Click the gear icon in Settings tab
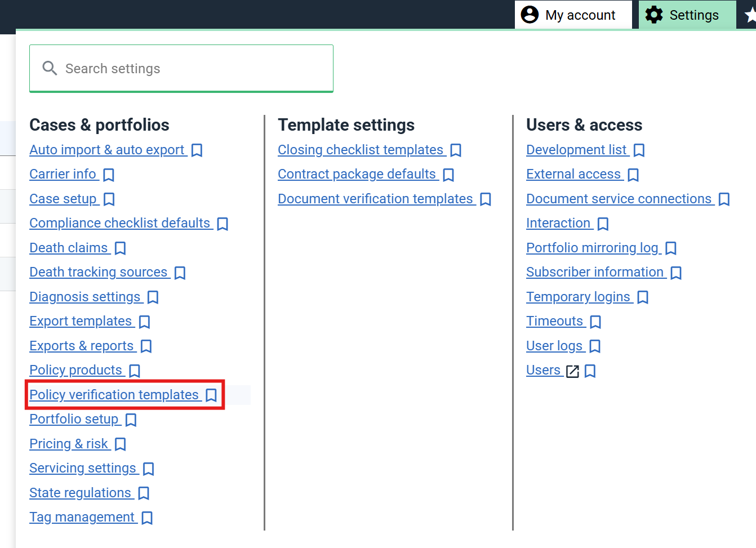 (653, 15)
